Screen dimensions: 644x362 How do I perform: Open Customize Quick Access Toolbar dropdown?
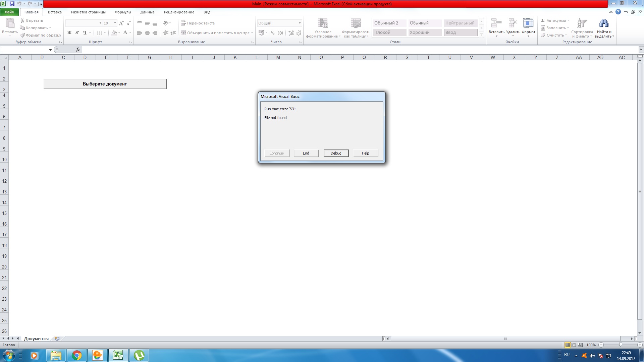click(41, 4)
